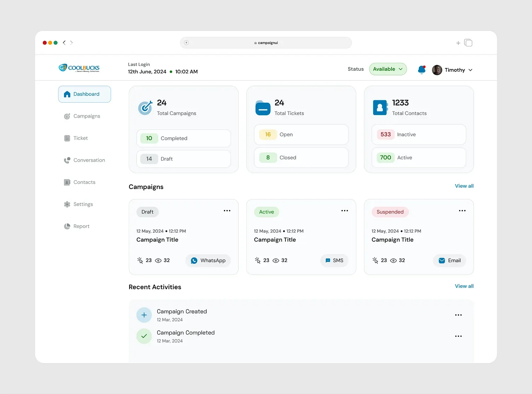Select the Campaign Completed activity text

point(186,333)
